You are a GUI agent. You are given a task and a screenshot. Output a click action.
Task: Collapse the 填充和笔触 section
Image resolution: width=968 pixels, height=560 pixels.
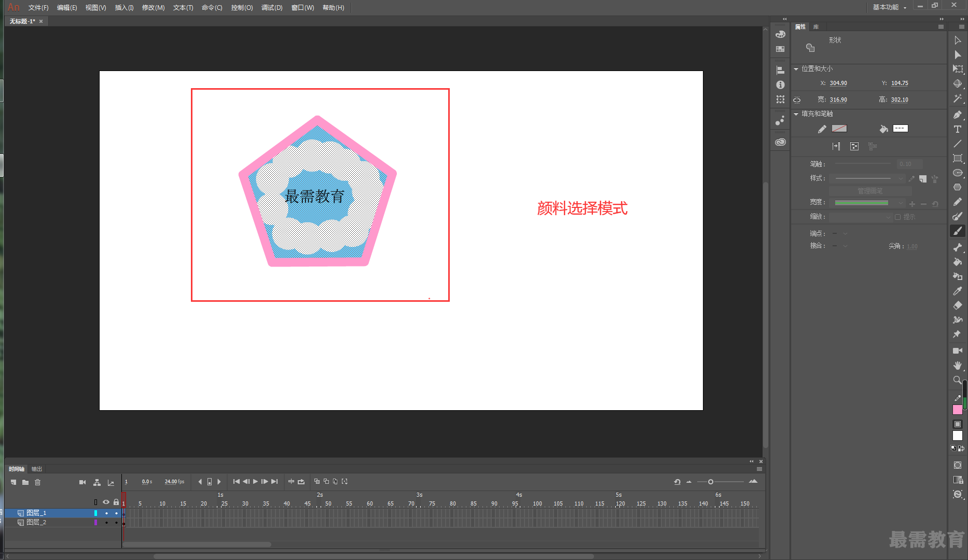coord(796,114)
